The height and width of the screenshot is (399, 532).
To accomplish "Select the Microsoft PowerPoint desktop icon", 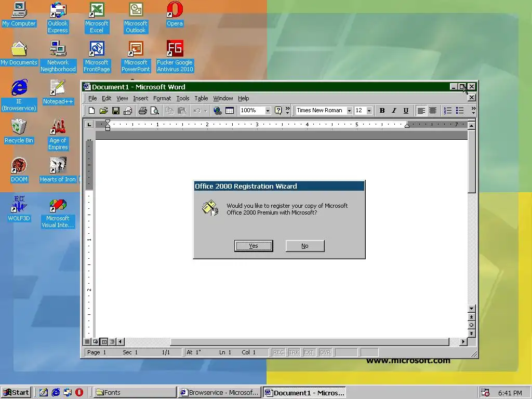I will click(136, 56).
